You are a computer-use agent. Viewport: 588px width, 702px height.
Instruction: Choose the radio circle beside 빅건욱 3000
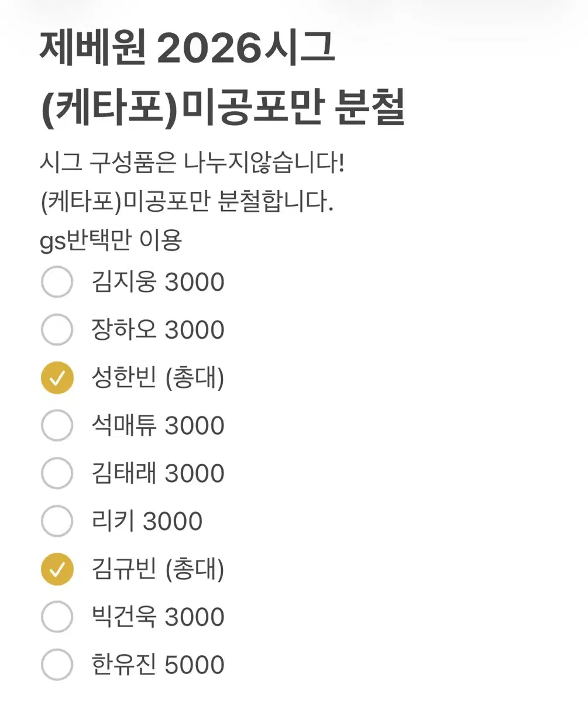click(x=57, y=617)
